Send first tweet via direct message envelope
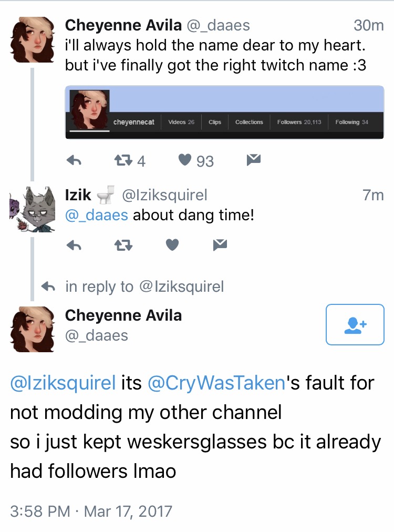The width and height of the screenshot is (394, 532). tap(254, 159)
